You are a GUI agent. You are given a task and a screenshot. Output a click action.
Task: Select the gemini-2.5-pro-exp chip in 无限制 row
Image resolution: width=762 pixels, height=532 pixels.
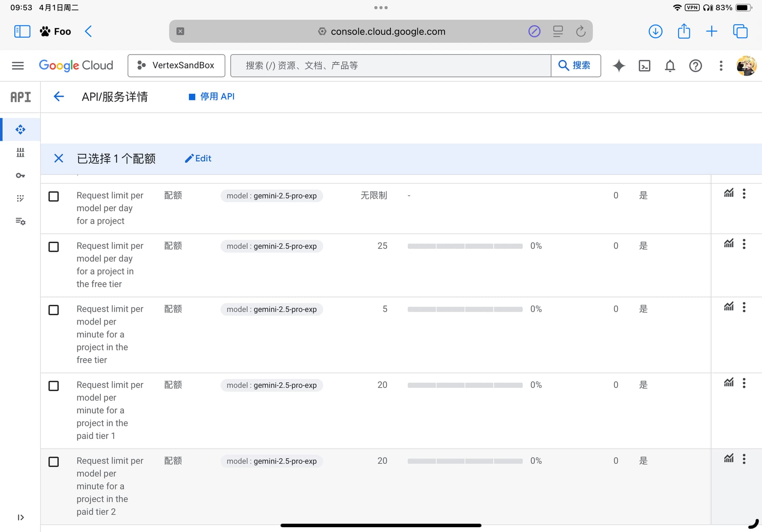(x=271, y=196)
